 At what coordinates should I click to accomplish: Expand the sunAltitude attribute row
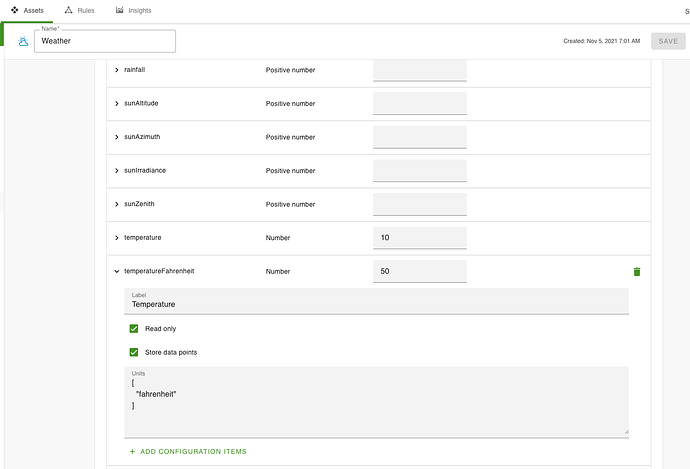point(117,104)
